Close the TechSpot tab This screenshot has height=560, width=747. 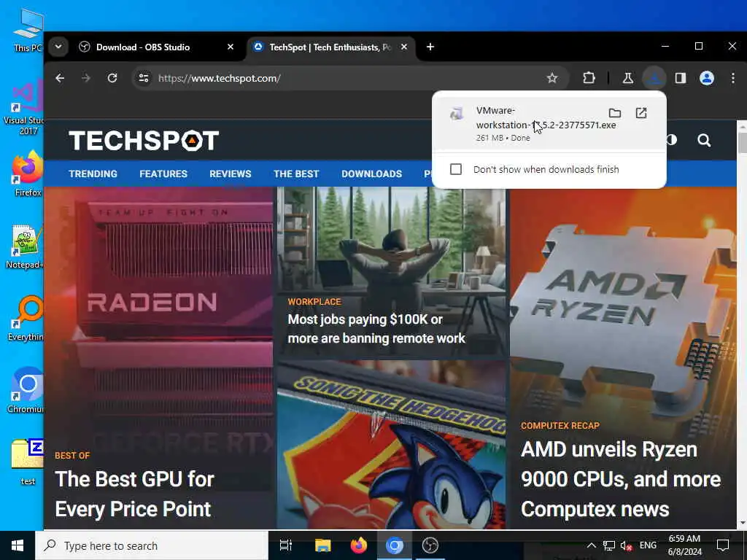(x=404, y=47)
